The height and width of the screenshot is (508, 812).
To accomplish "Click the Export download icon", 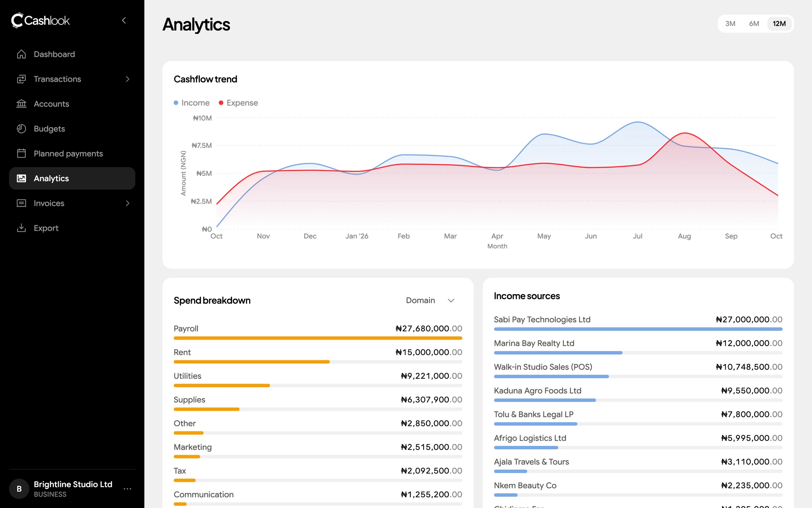I will [21, 228].
